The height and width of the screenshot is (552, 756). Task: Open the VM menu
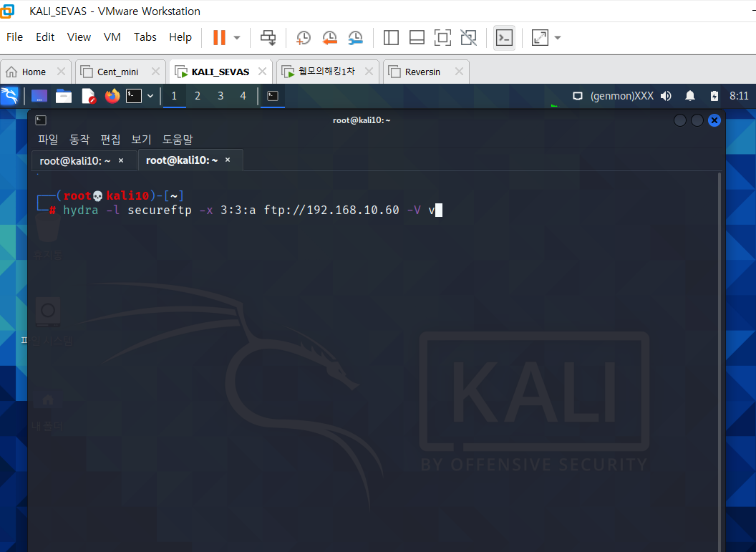coord(112,37)
